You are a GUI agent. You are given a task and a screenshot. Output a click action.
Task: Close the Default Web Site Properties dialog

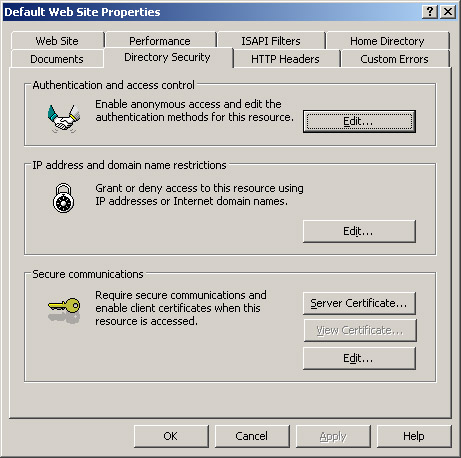(448, 12)
